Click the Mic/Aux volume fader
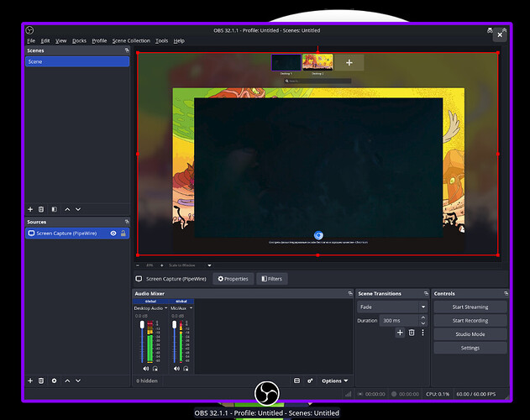The image size is (530, 420). click(175, 324)
